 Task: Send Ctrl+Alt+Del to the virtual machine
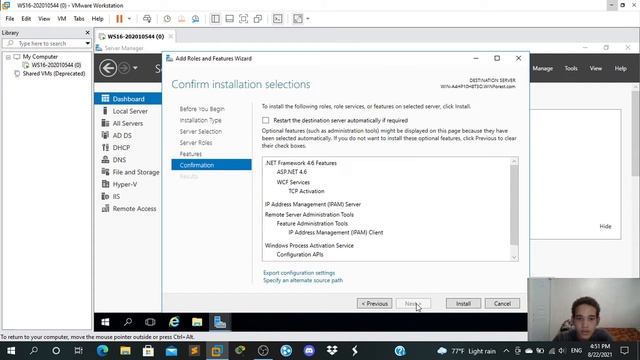[147, 19]
